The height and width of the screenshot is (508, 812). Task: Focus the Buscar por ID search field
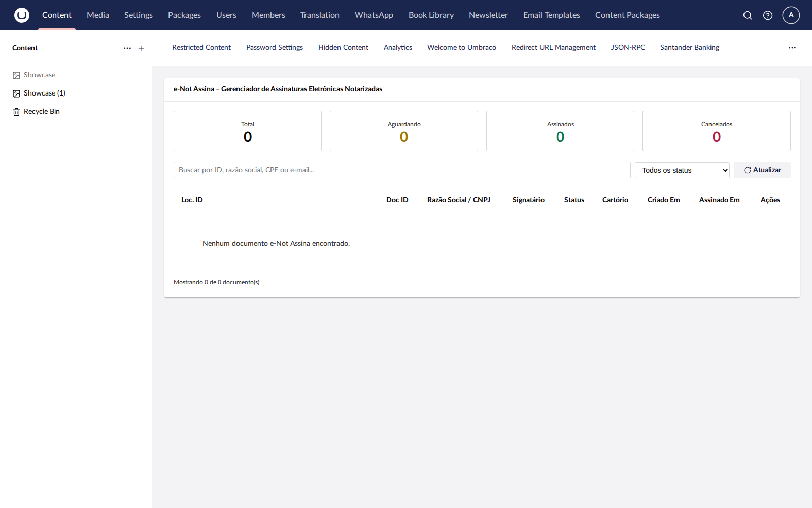click(x=402, y=170)
